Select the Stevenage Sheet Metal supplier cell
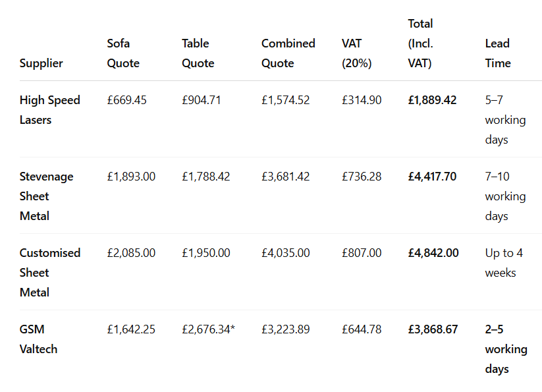Screen dimensions: 542x392 click(46, 196)
